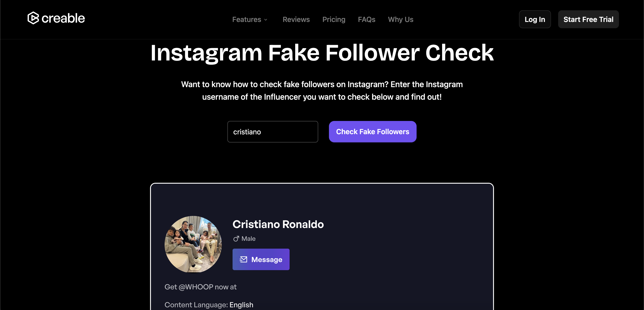Focus the Instagram username input field
This screenshot has height=310, width=644.
pyautogui.click(x=273, y=132)
